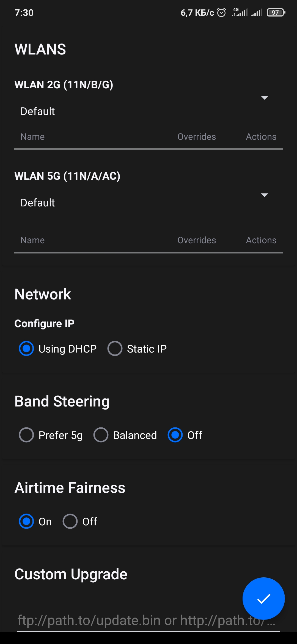Tap the second SIM signal bars icon

tap(257, 12)
